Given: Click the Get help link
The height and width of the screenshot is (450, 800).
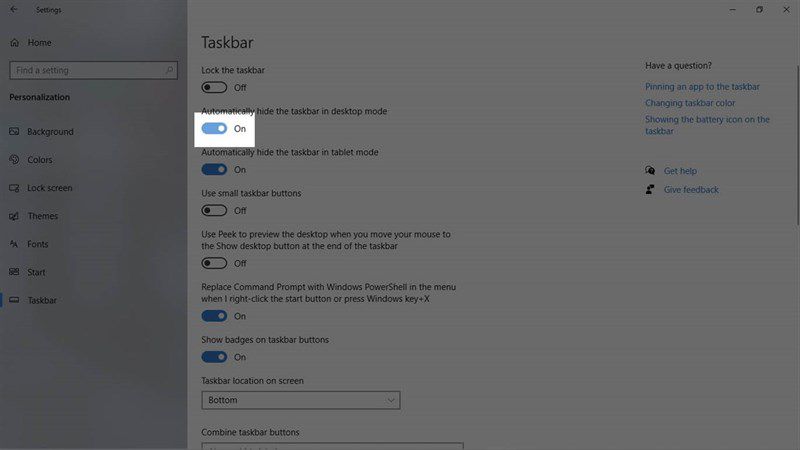Looking at the screenshot, I should point(680,171).
